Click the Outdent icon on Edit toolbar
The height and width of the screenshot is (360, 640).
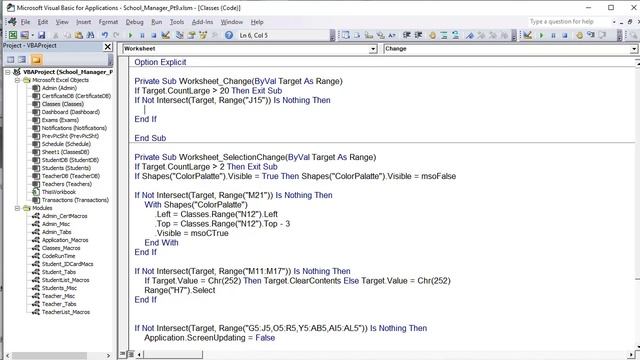pos(418,36)
